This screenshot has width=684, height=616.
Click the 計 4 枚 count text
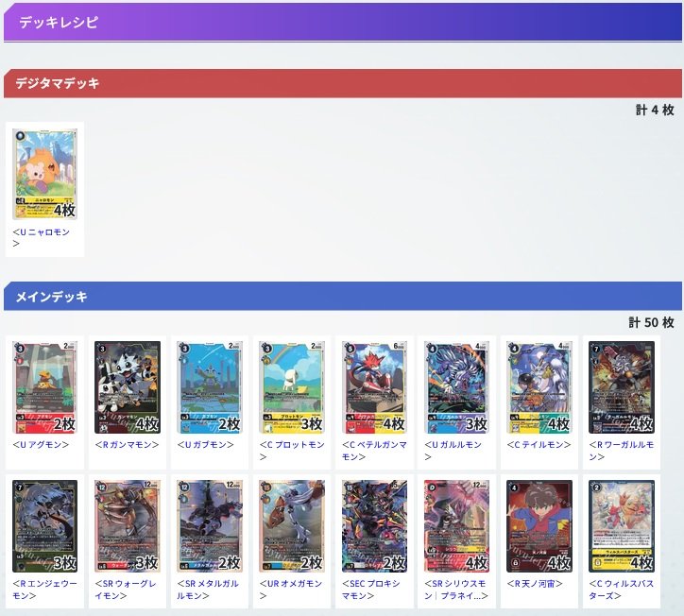click(655, 110)
